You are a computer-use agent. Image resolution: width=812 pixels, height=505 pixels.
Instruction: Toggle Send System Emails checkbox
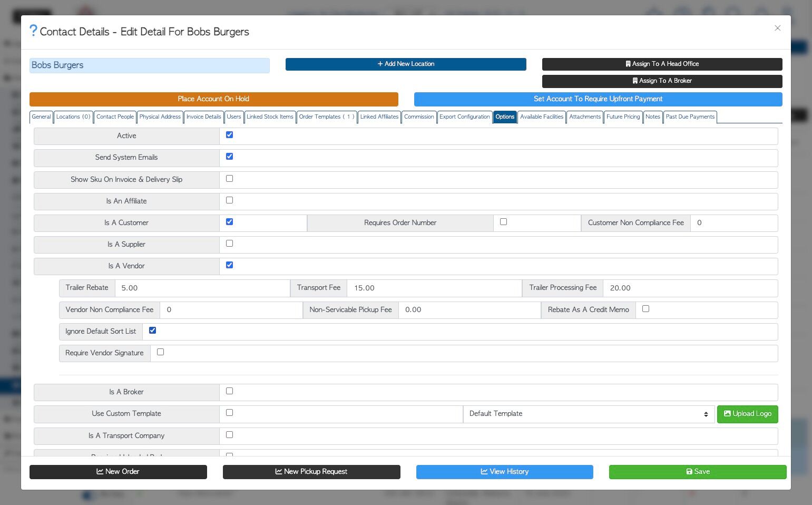(x=229, y=157)
